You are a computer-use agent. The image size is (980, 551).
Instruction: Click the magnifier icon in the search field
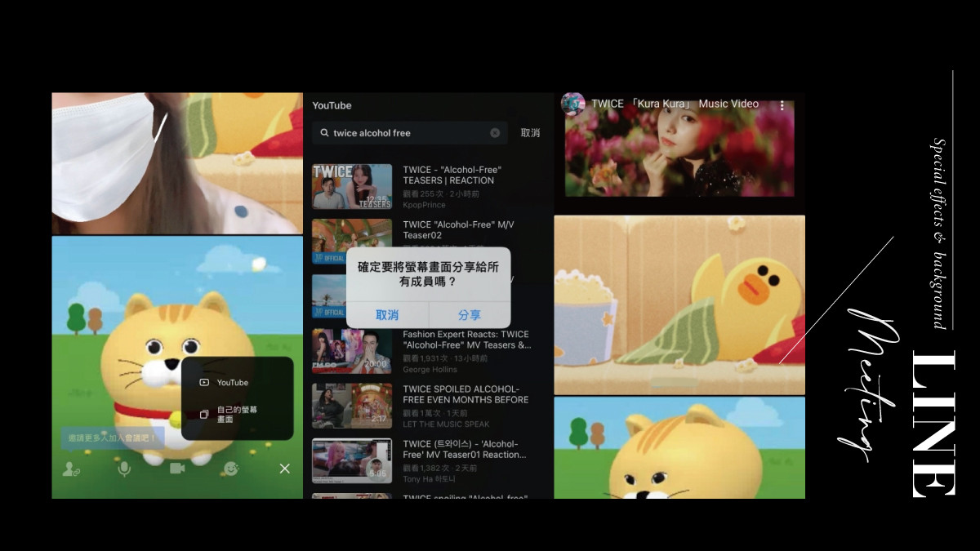324,133
